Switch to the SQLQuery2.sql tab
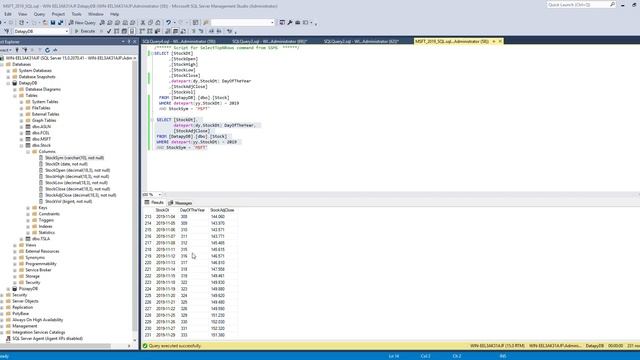The image size is (640, 360). (361, 42)
